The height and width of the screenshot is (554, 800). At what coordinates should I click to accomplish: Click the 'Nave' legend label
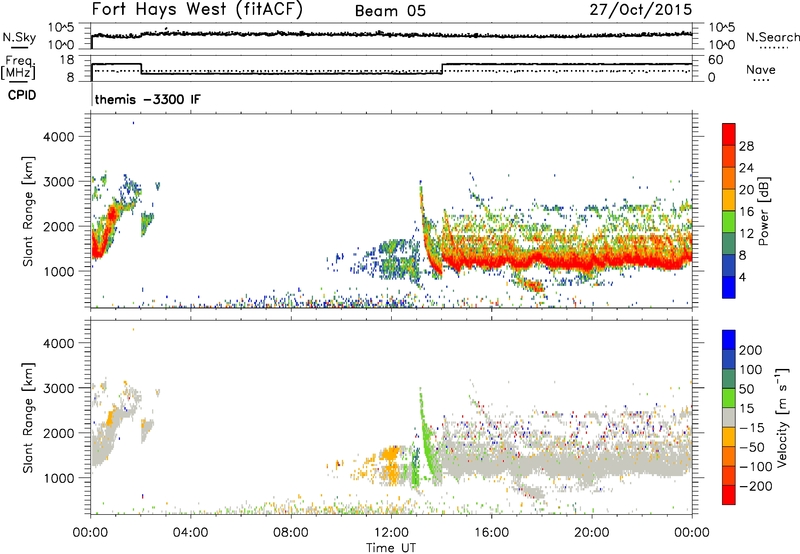tap(761, 69)
